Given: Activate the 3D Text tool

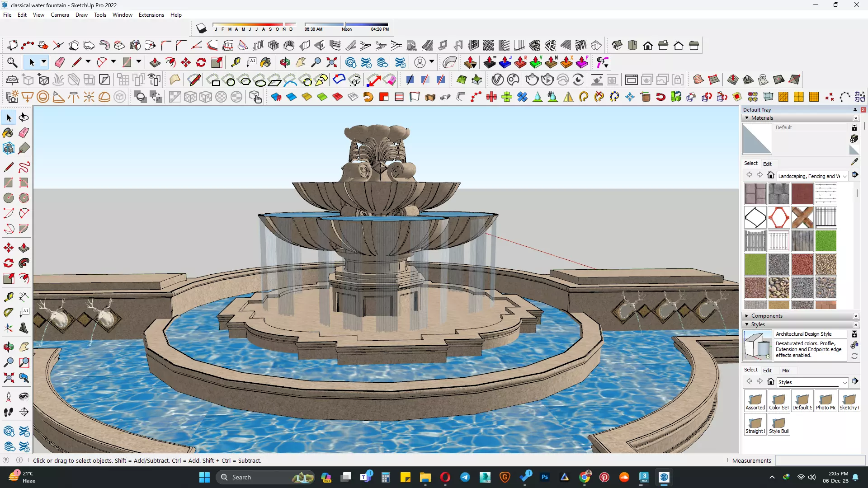Looking at the screenshot, I should (x=24, y=328).
